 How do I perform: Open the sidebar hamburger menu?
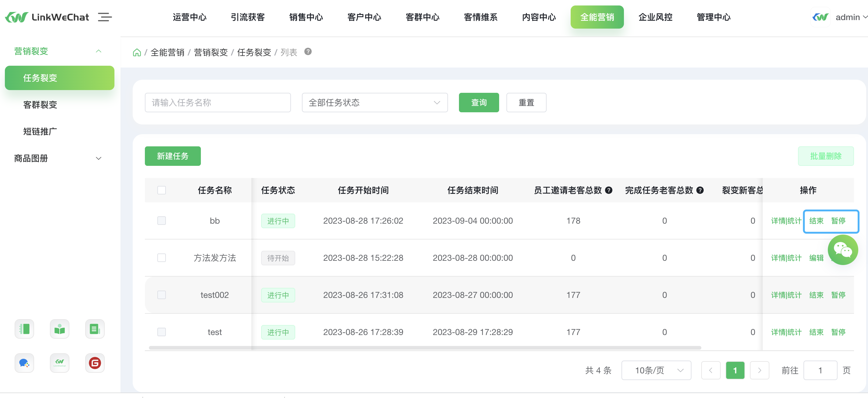[105, 17]
